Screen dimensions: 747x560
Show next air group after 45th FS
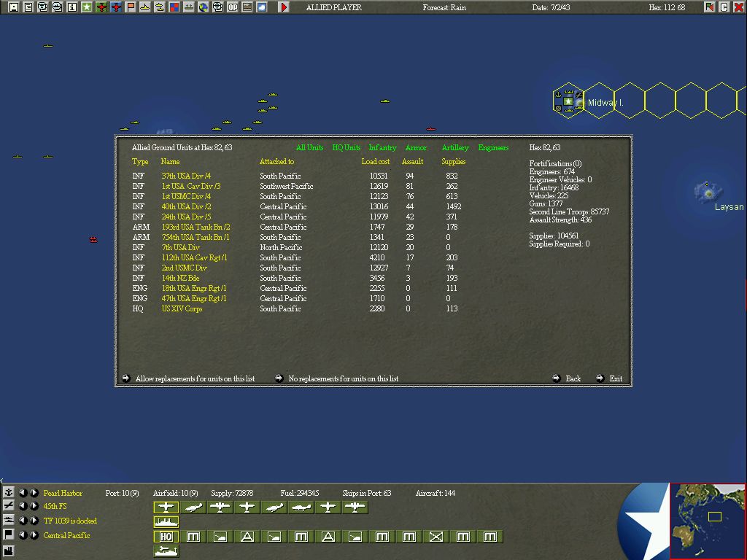pyautogui.click(x=34, y=506)
